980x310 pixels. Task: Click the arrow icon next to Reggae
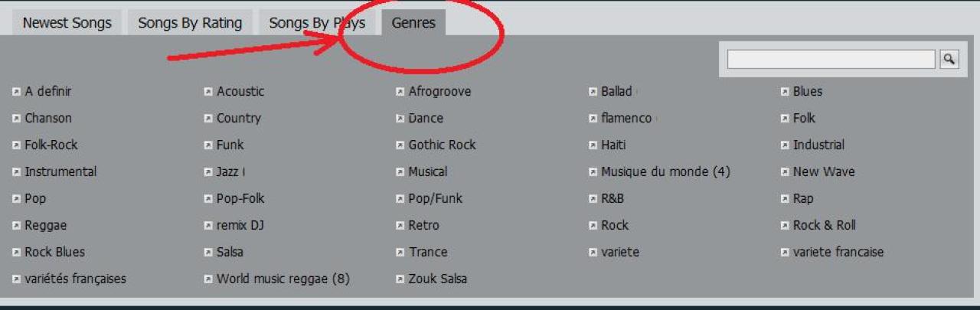point(16,226)
